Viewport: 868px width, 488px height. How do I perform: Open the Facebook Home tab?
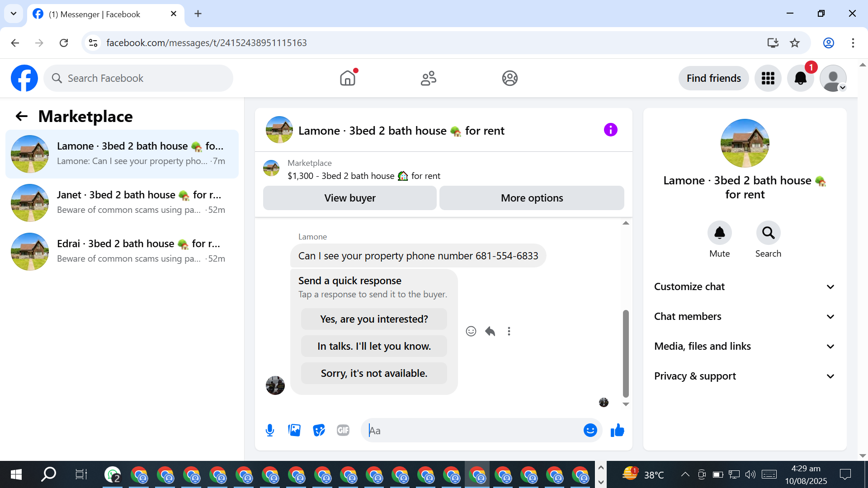347,78
